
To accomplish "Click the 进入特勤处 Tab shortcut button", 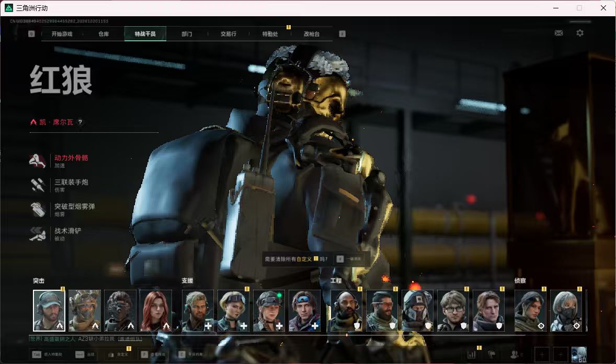I will point(47,355).
